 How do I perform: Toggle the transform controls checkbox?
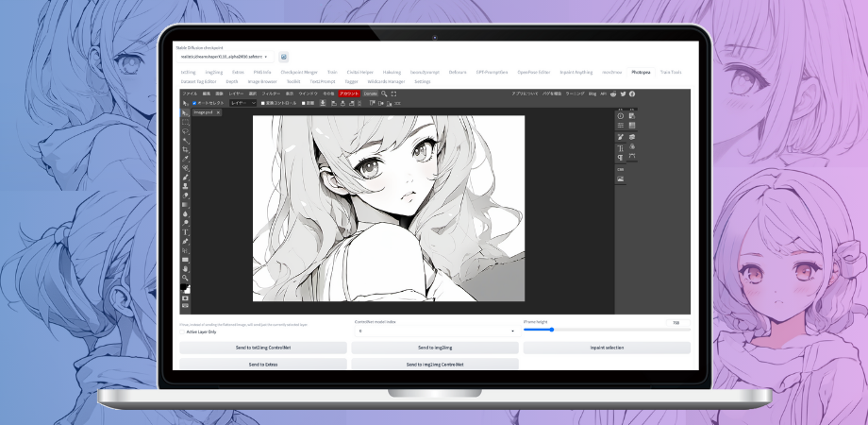click(263, 103)
